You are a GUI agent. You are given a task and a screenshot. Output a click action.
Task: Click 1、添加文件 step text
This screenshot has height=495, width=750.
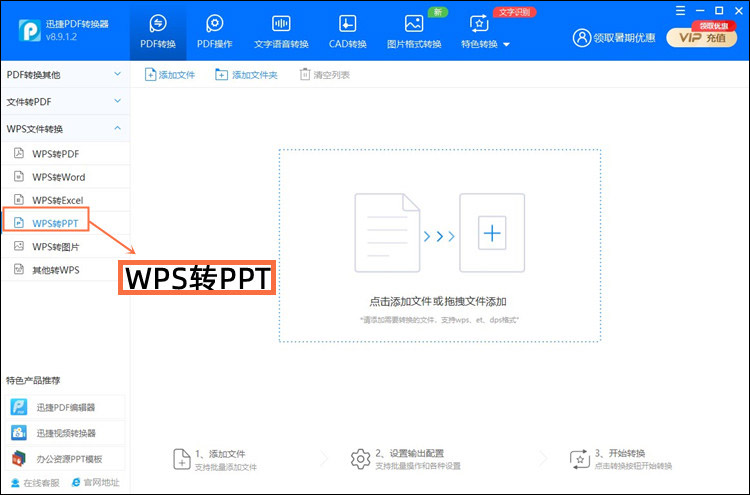point(220,454)
